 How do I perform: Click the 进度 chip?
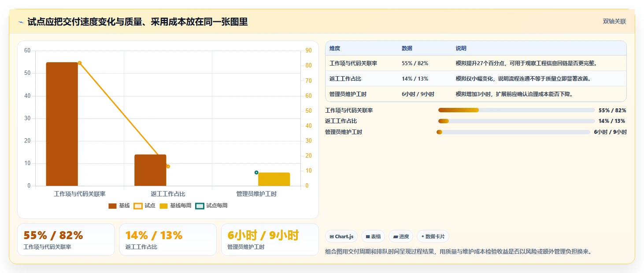401,236
